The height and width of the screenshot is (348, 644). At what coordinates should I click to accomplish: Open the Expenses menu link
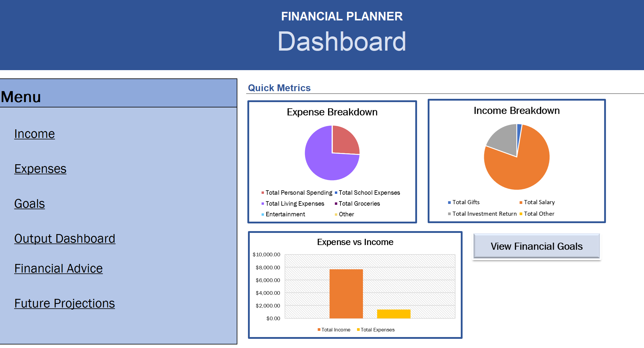point(40,169)
